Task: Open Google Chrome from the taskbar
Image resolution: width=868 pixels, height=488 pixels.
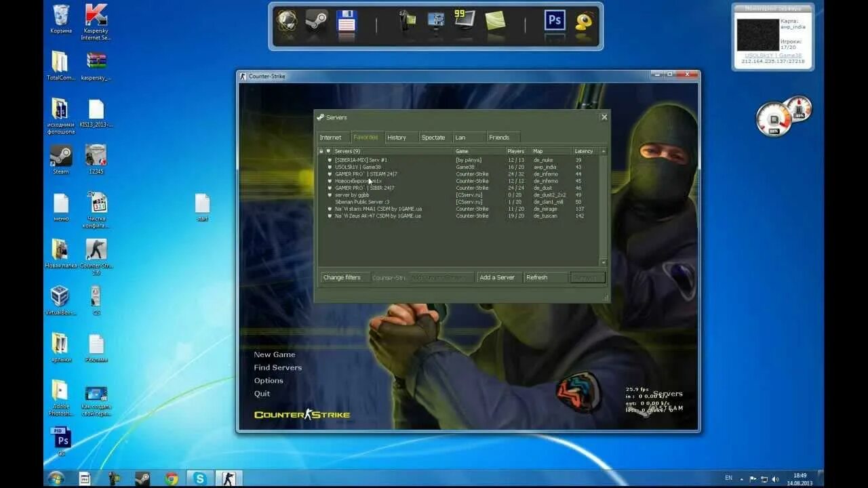Action: pyautogui.click(x=172, y=479)
